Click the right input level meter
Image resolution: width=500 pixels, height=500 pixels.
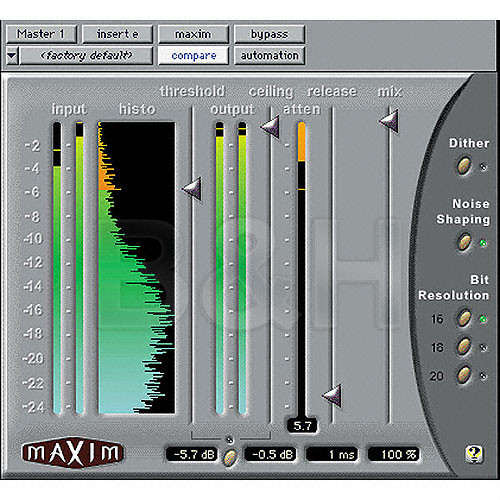click(x=79, y=268)
